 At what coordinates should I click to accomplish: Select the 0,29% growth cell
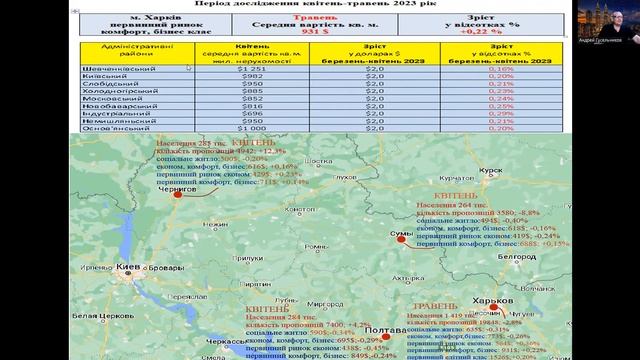click(502, 113)
